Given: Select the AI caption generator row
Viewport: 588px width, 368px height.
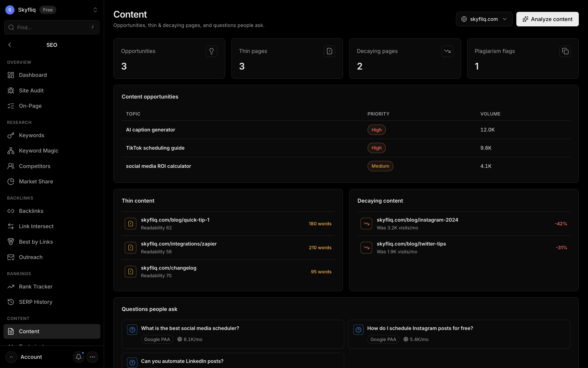Looking at the screenshot, I should 346,130.
